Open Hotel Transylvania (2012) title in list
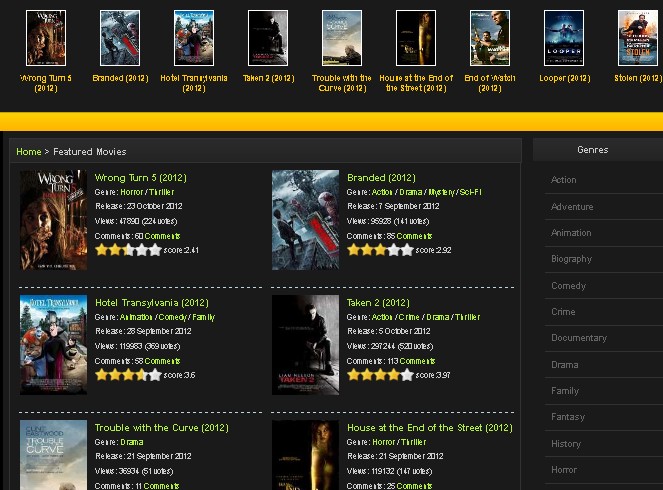Image resolution: width=663 pixels, height=490 pixels. (151, 303)
